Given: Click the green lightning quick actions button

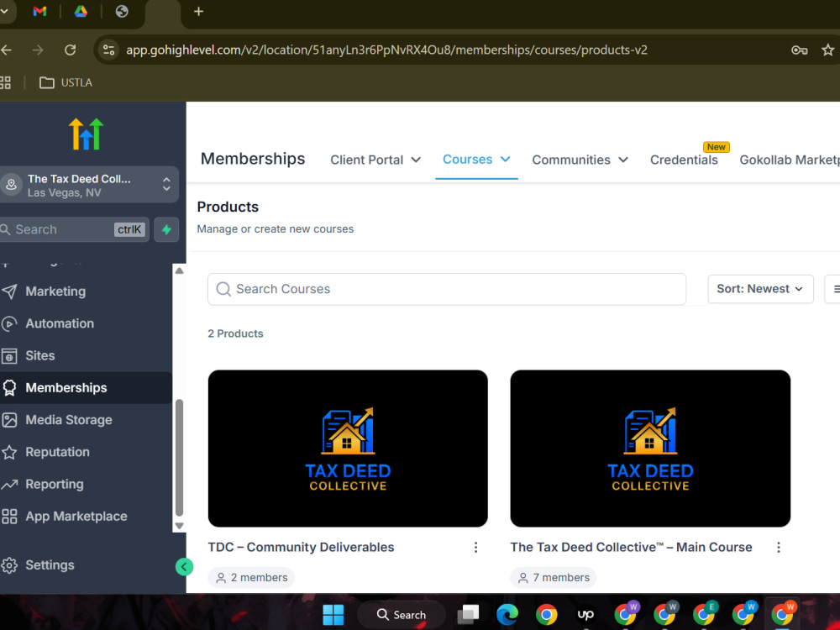Looking at the screenshot, I should tap(166, 229).
